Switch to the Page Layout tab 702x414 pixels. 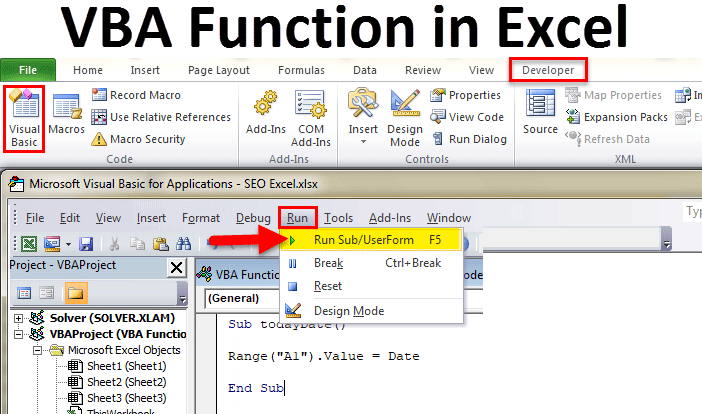[x=219, y=70]
